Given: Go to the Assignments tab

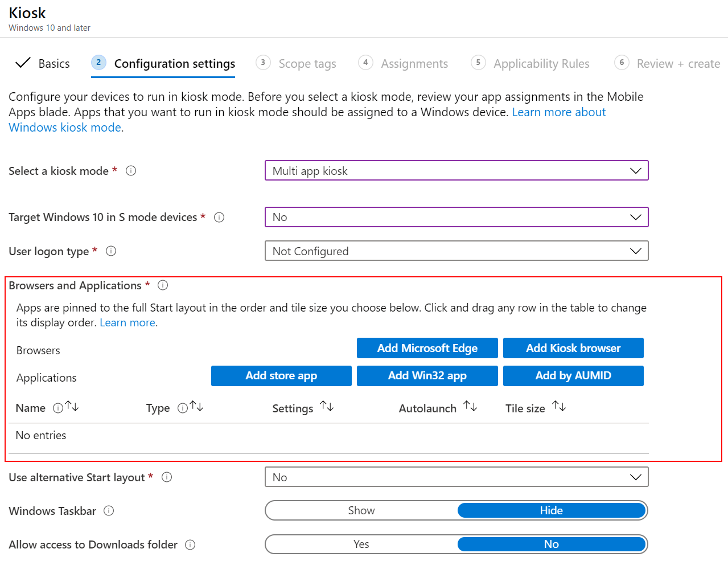Looking at the screenshot, I should tap(414, 63).
